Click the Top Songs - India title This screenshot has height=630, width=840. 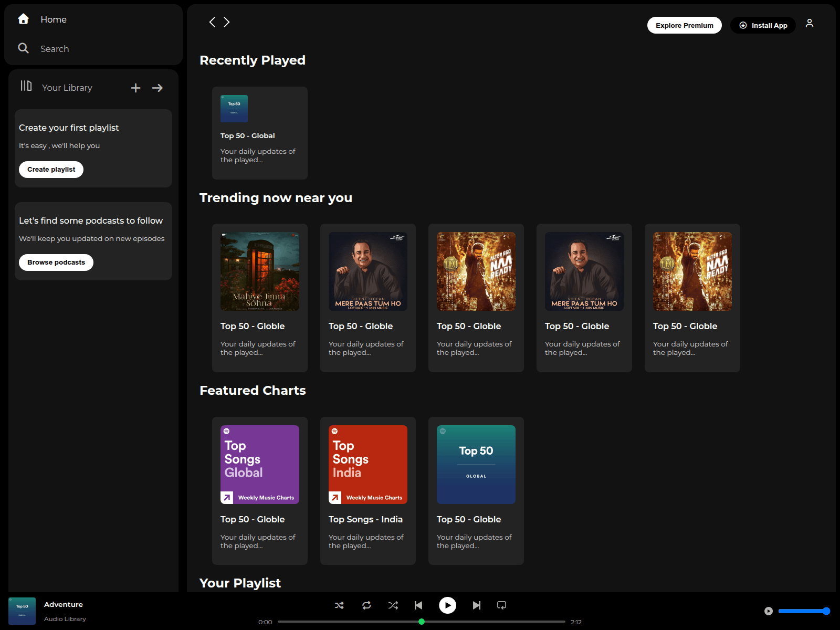tap(365, 519)
